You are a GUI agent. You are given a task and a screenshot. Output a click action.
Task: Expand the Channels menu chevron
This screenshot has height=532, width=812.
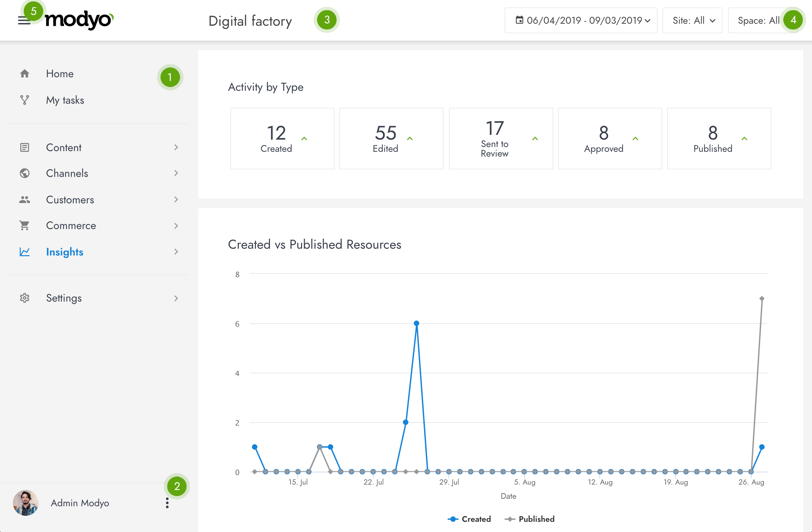pos(177,173)
